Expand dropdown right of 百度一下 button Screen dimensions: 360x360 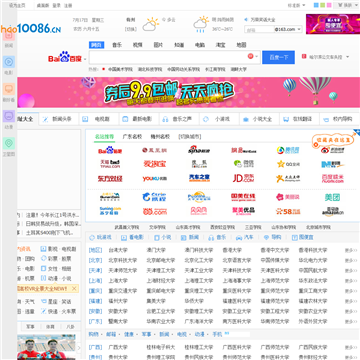pos(348,57)
